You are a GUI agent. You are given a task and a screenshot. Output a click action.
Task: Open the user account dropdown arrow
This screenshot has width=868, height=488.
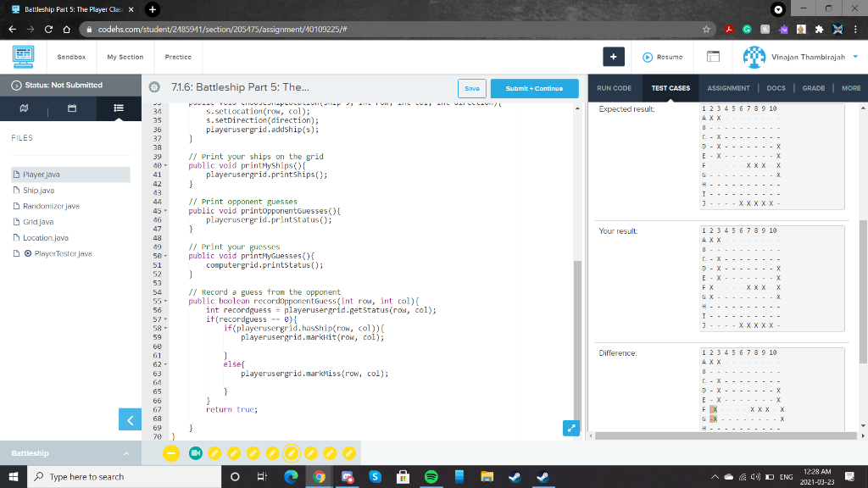(x=855, y=57)
